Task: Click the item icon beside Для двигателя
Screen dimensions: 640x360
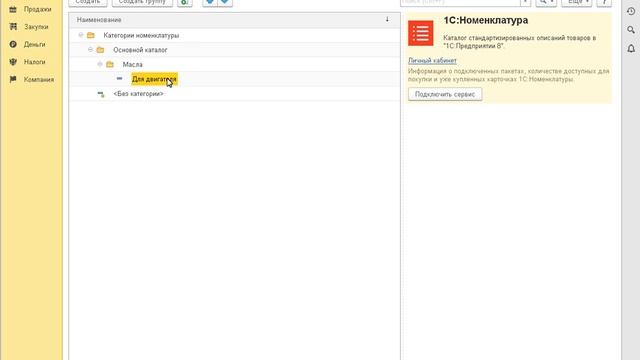Action: coord(119,78)
